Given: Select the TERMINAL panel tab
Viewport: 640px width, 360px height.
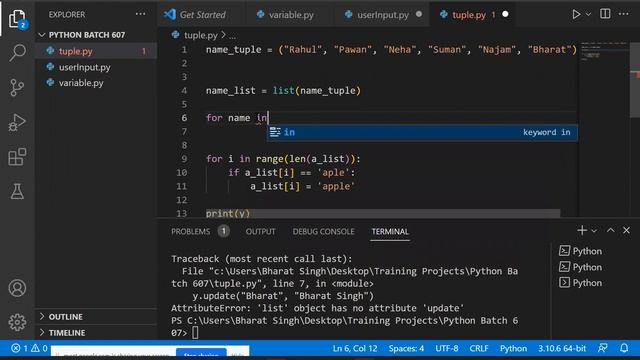Looking at the screenshot, I should (390, 231).
